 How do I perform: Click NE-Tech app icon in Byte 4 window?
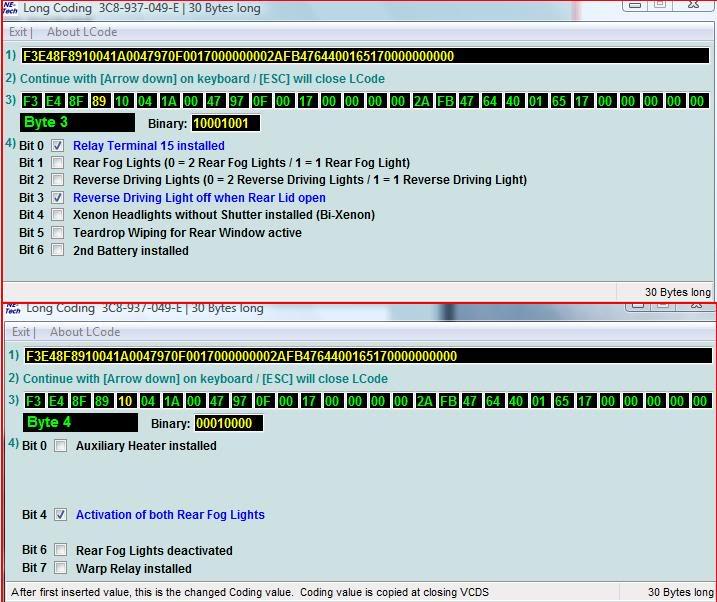tap(13, 309)
